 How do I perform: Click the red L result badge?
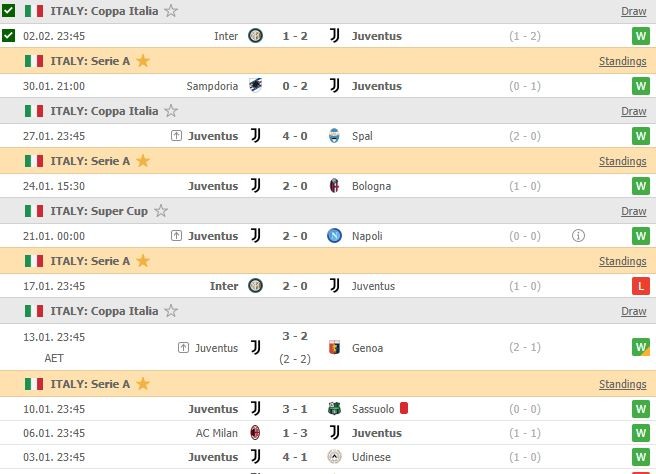pos(640,286)
